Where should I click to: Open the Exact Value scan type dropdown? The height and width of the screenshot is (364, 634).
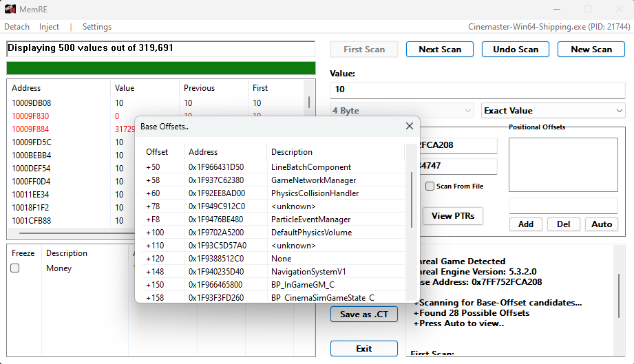(x=553, y=111)
